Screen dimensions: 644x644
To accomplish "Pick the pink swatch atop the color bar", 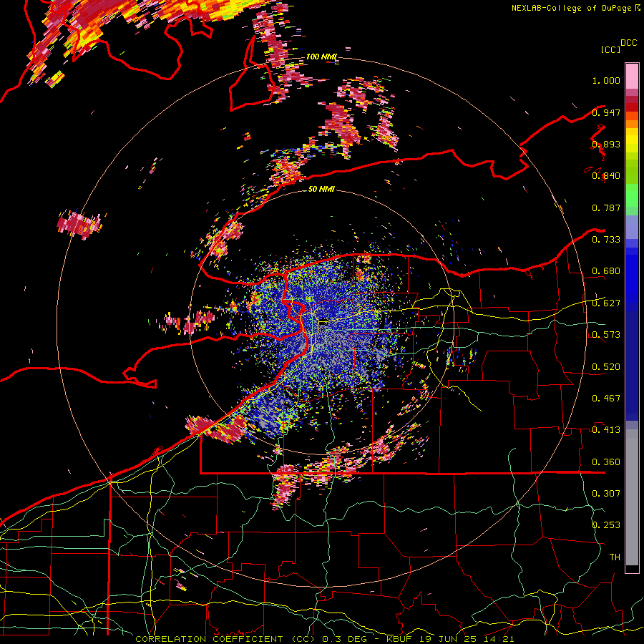I will pyautogui.click(x=632, y=77).
